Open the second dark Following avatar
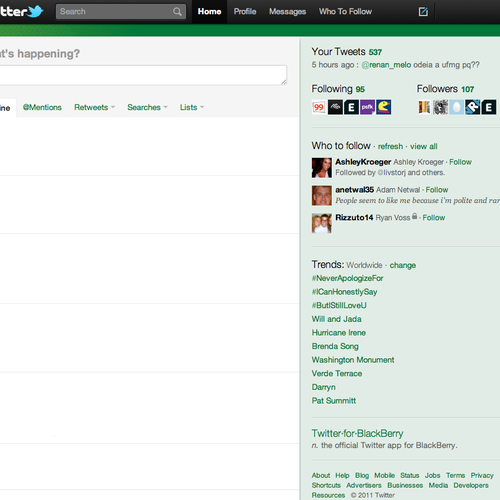500x500 pixels. (335, 107)
